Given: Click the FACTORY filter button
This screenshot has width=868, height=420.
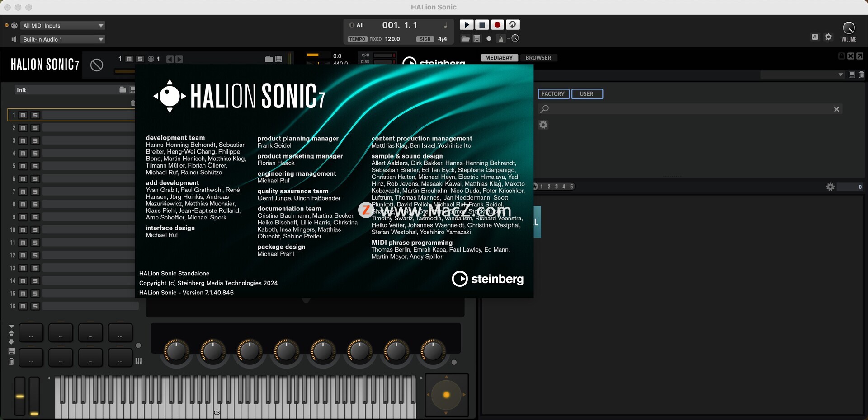Looking at the screenshot, I should [553, 94].
